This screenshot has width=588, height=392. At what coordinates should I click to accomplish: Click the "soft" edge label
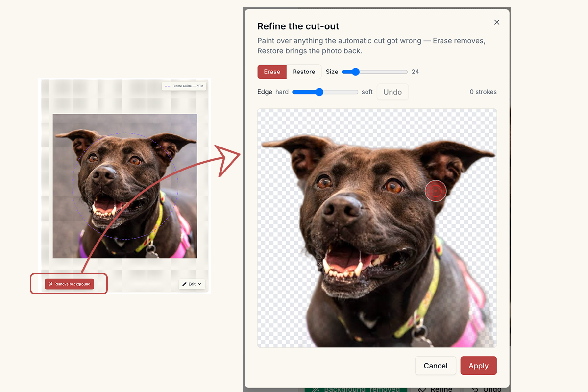click(x=367, y=92)
